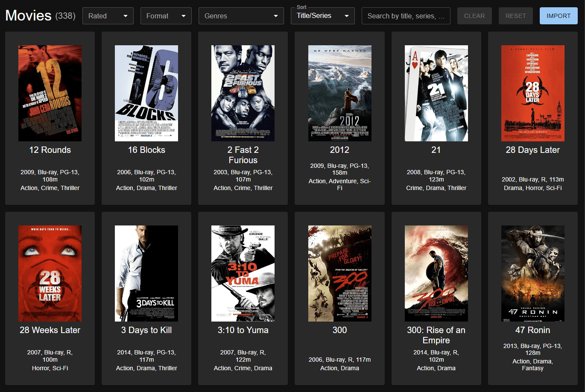Expand the Genres filter dropdown

point(241,16)
